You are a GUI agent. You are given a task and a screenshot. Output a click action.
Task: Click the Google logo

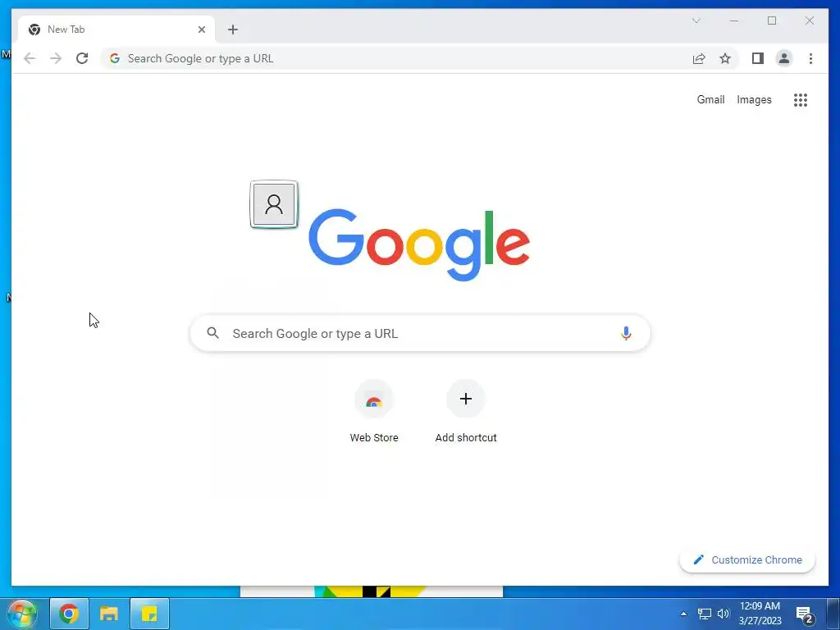(419, 244)
